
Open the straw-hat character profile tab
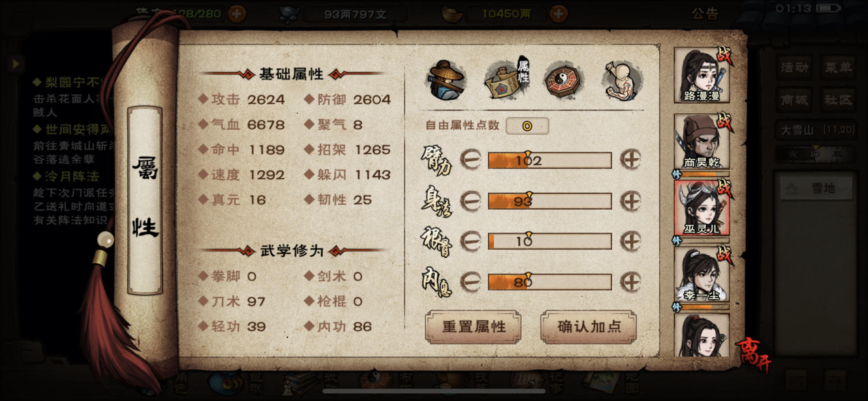(x=446, y=80)
